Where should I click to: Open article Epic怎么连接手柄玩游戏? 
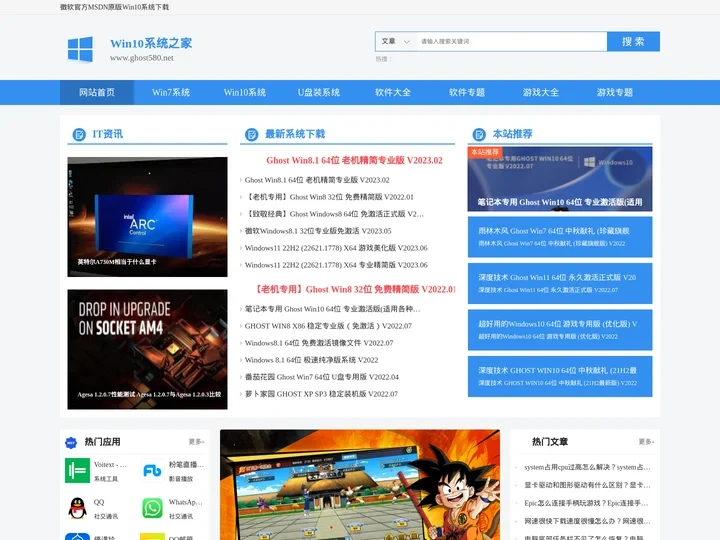pyautogui.click(x=586, y=503)
